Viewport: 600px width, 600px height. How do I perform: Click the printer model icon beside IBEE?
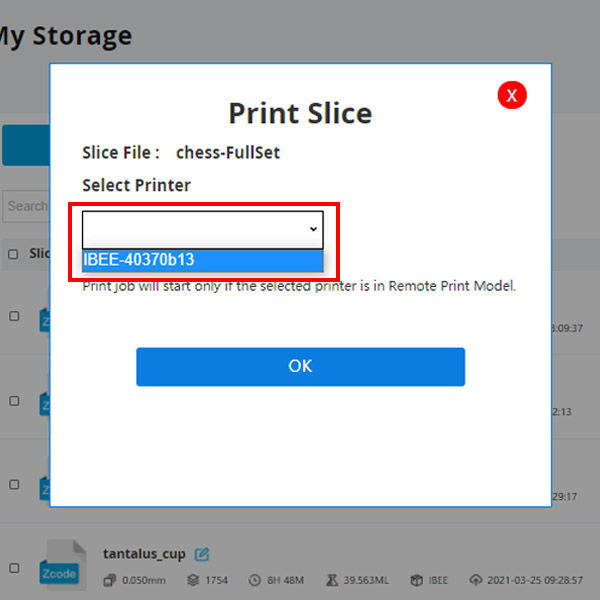pos(416,580)
